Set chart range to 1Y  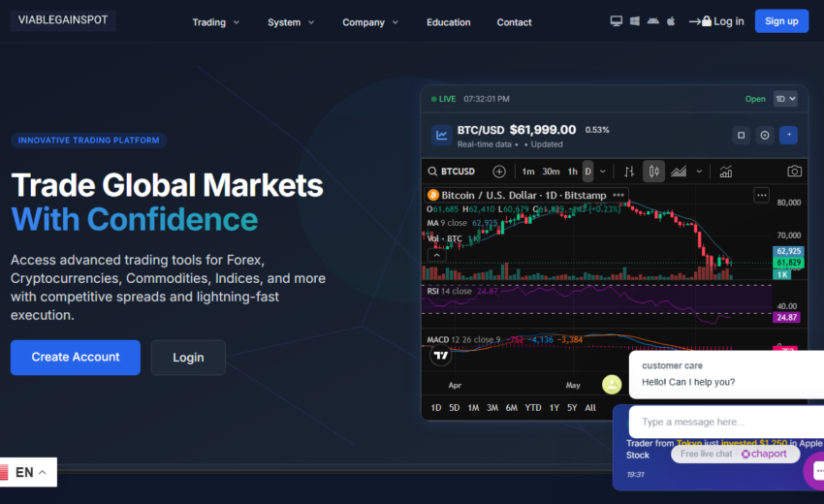[x=555, y=407]
